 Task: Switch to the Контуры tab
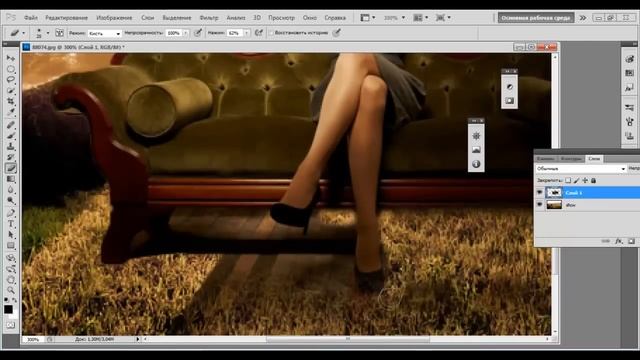coord(571,159)
